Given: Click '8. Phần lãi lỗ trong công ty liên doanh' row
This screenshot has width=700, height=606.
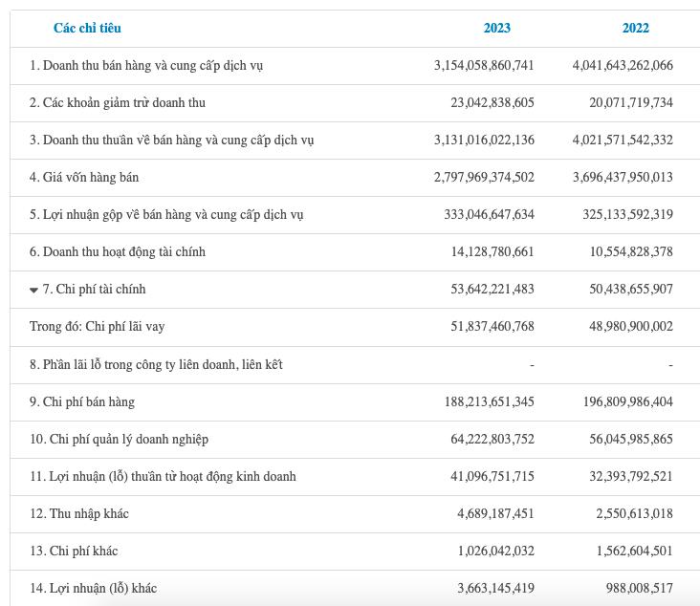Looking at the screenshot, I should coord(156,364).
